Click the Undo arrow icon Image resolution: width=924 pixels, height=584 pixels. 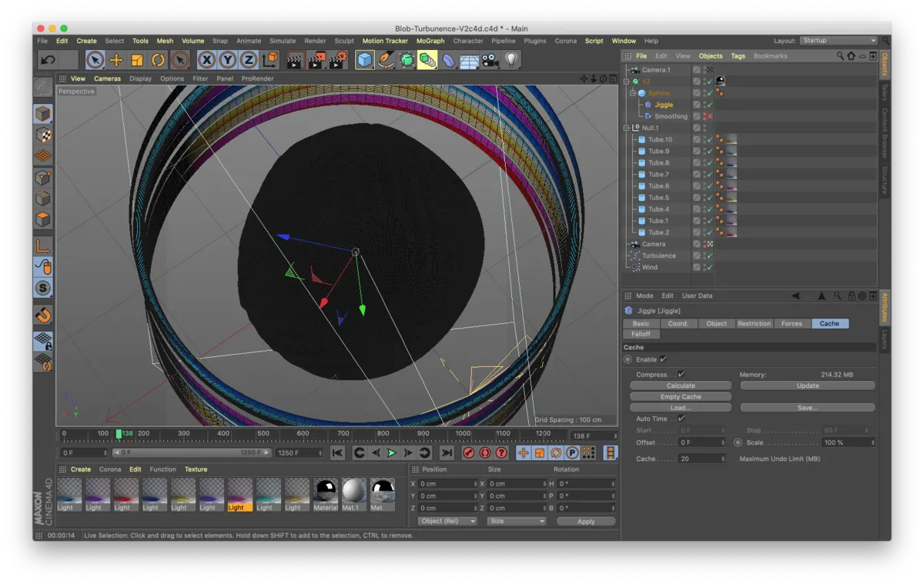click(48, 60)
